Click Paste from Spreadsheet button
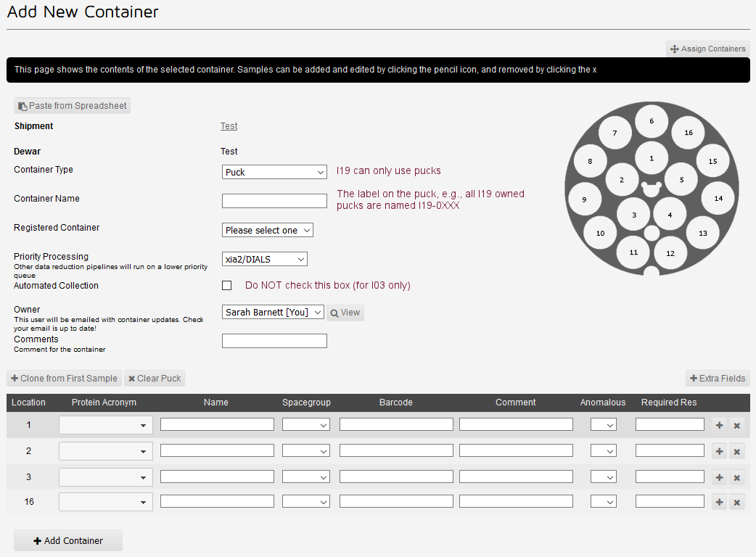The image size is (756, 557). [x=73, y=105]
